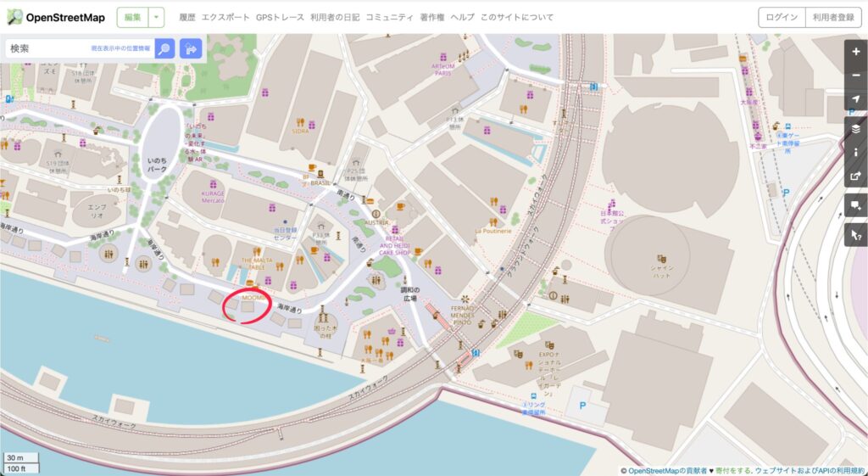Click the share map icon
This screenshot has height=476, width=868.
pos(856,176)
